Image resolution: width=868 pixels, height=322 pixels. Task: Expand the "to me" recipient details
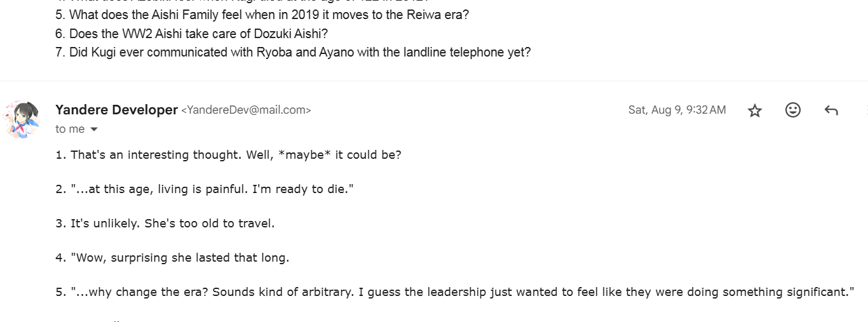(x=94, y=130)
